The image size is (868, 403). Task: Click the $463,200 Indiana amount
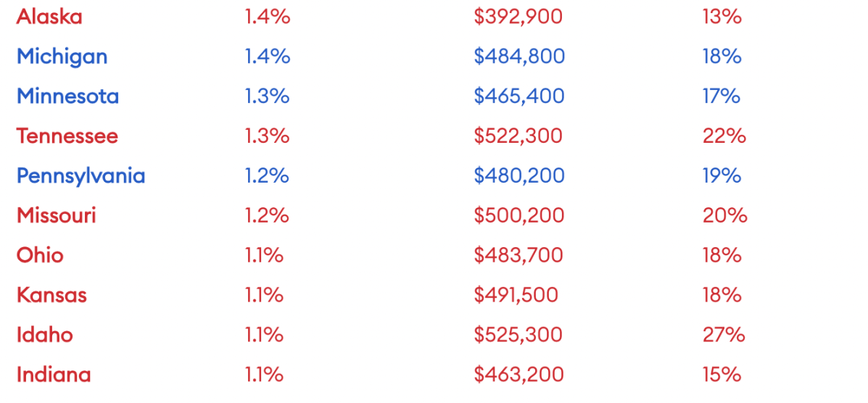pos(518,375)
